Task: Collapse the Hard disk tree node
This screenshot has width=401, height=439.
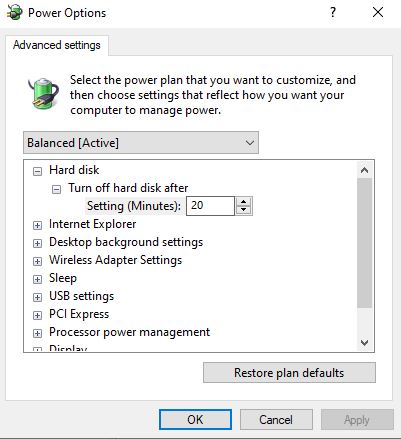Action: click(37, 171)
